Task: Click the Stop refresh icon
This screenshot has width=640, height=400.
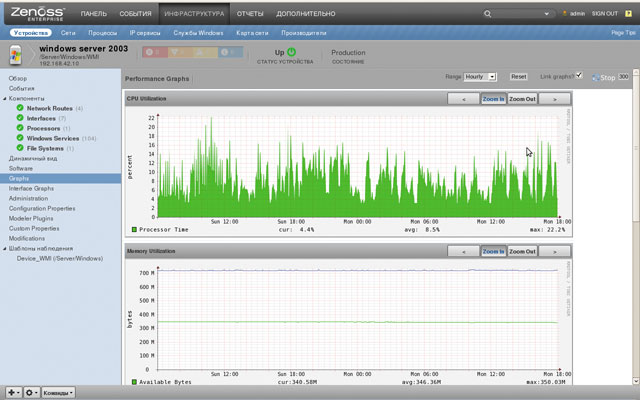Action: click(596, 78)
